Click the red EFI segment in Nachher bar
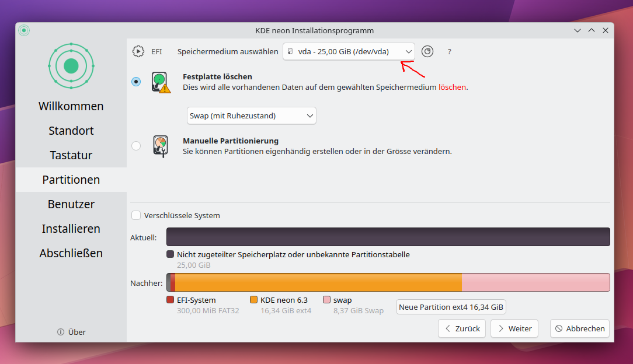633x364 pixels. [173, 282]
